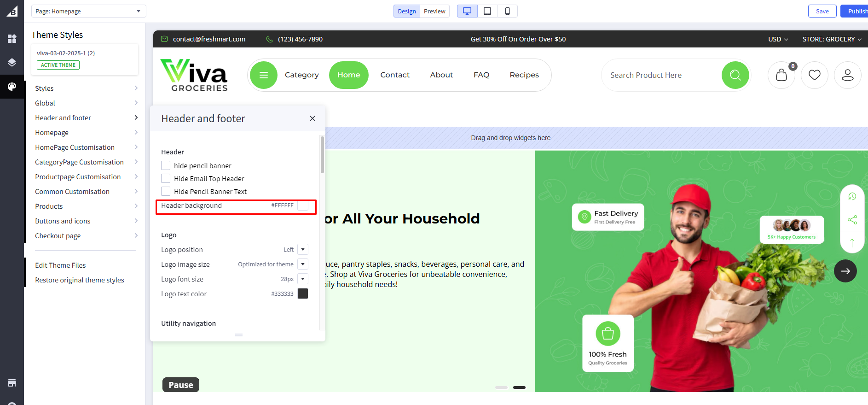Open the Logo font size dropdown
The image size is (868, 405).
pyautogui.click(x=303, y=279)
